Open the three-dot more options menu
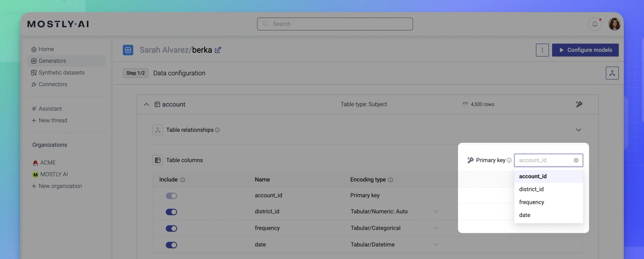644x259 pixels. point(542,50)
